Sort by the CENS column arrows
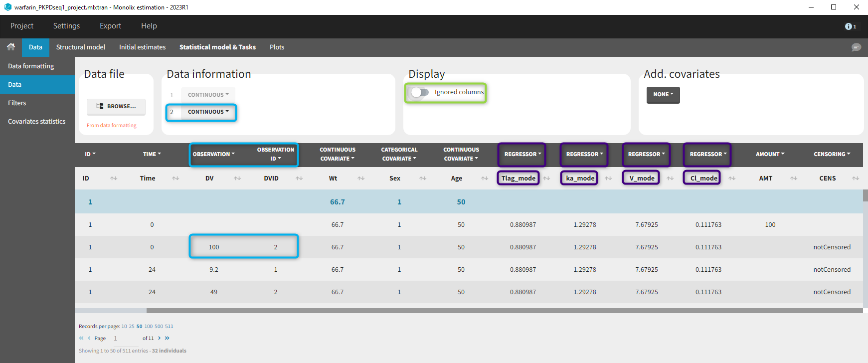 click(x=856, y=179)
